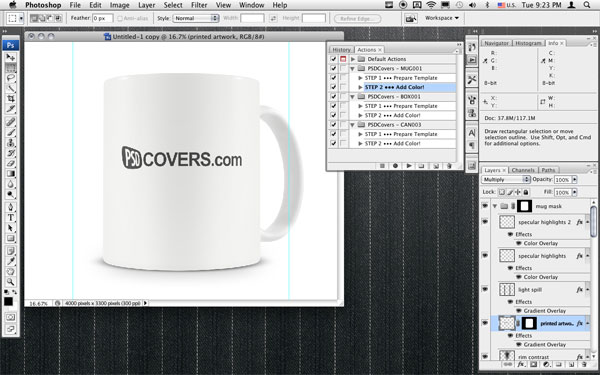Select the Eraser tool
The width and height of the screenshot is (600, 375).
[x=10, y=163]
